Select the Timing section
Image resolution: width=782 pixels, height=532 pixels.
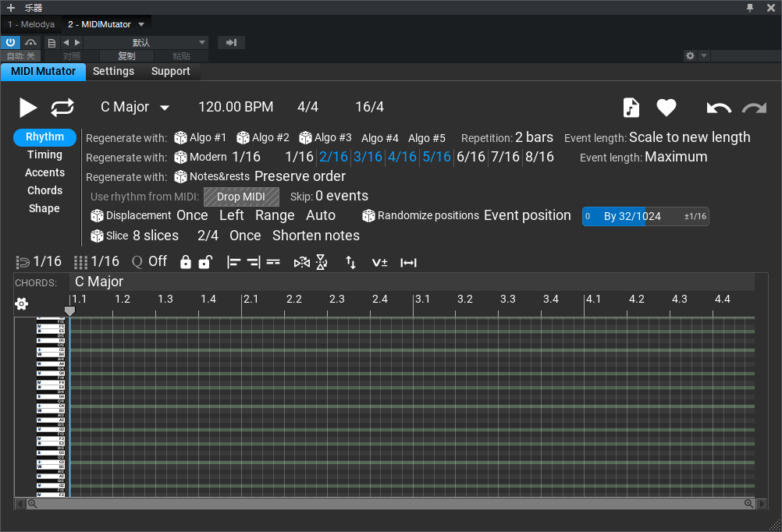click(x=45, y=155)
